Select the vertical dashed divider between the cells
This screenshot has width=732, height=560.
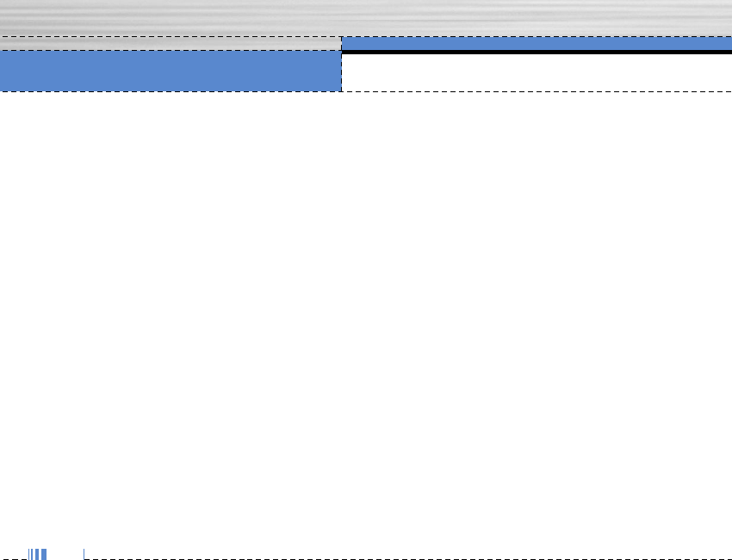click(x=341, y=64)
